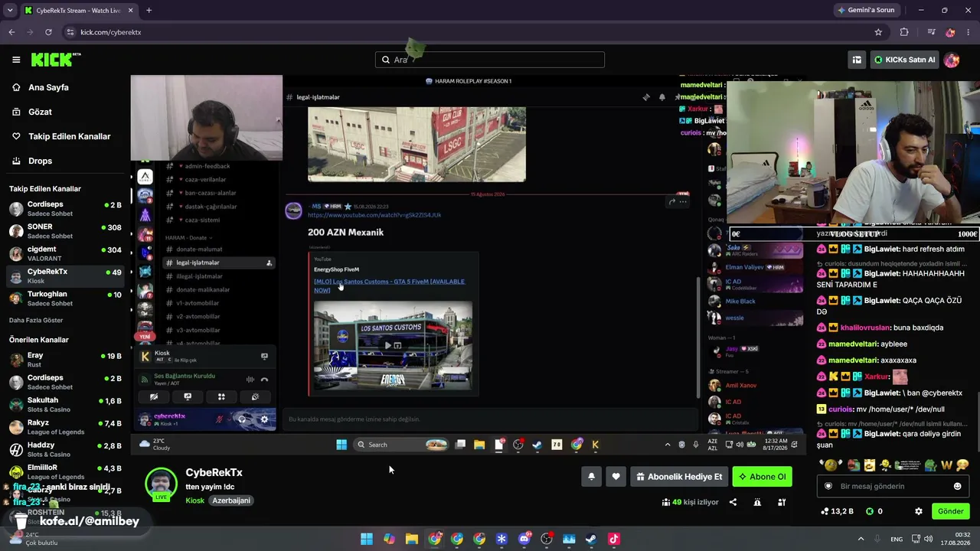
Task: Show hidden tray icons chevron
Action: (x=861, y=539)
